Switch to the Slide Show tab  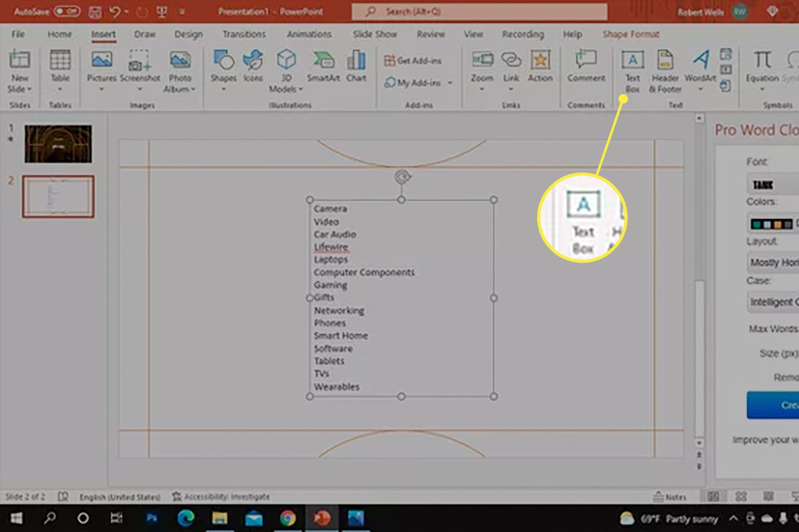pos(375,34)
